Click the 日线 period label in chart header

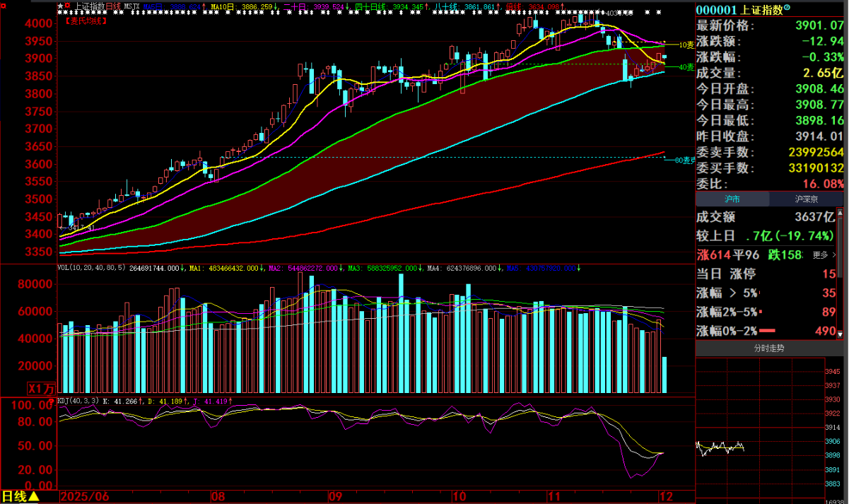[x=113, y=6]
